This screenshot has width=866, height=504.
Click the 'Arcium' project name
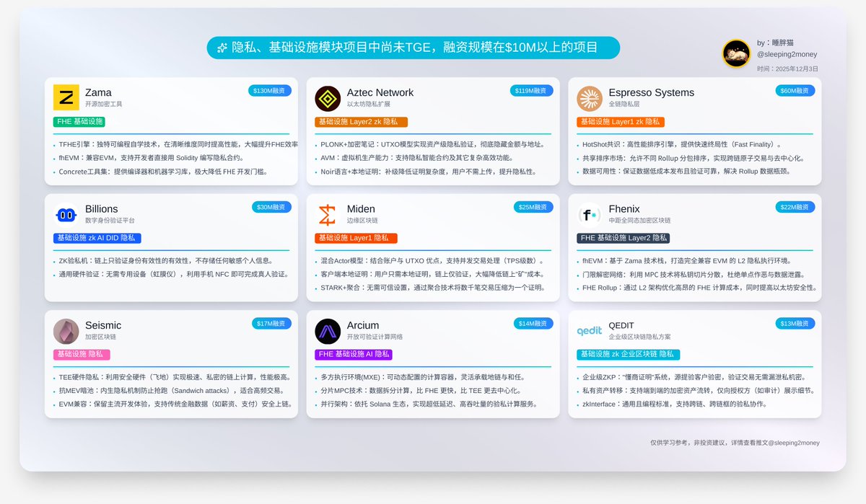[x=363, y=325]
